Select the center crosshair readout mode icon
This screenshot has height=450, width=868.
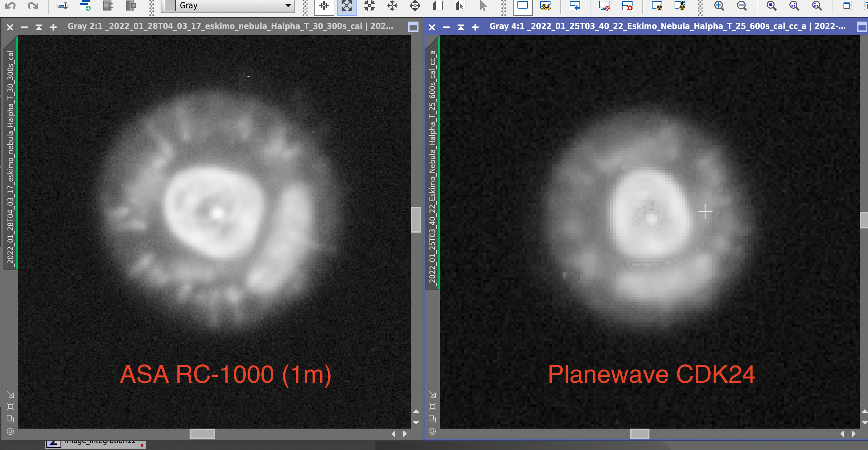tap(324, 6)
